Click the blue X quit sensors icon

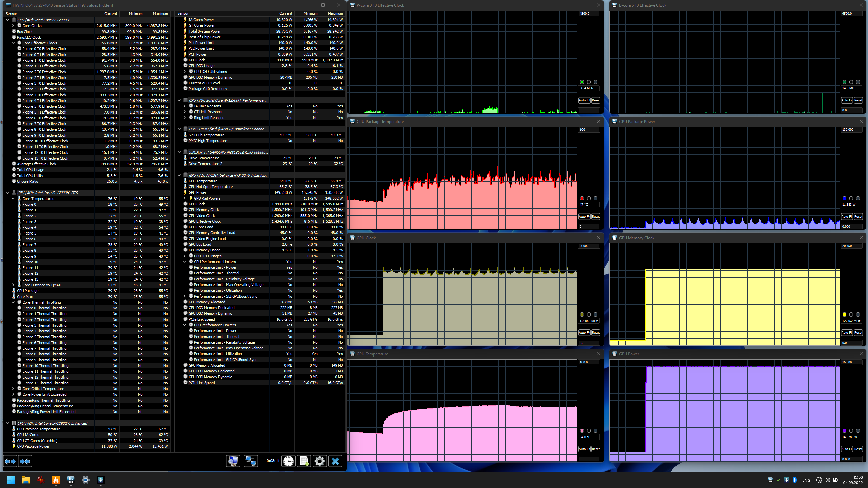(x=335, y=461)
